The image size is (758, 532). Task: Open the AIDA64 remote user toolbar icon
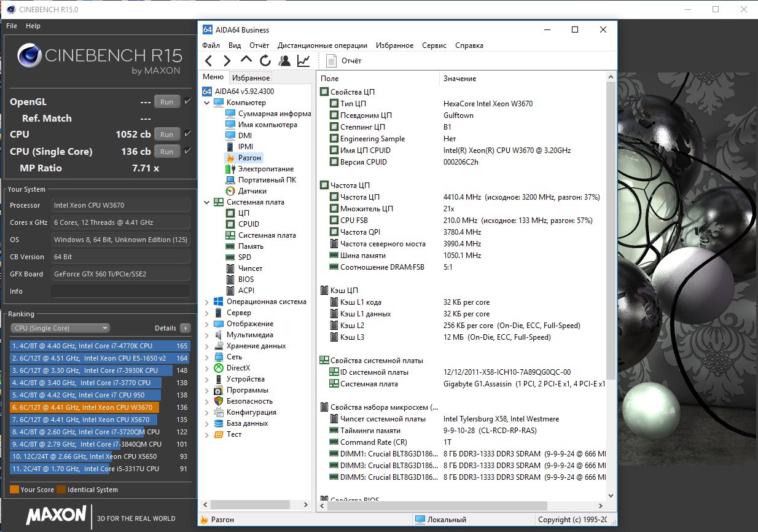(x=284, y=61)
